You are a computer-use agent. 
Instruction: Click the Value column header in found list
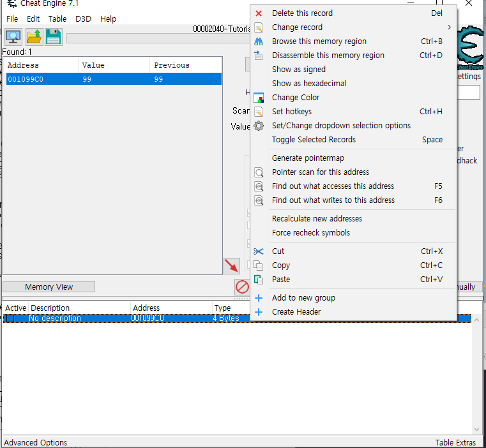coord(114,65)
